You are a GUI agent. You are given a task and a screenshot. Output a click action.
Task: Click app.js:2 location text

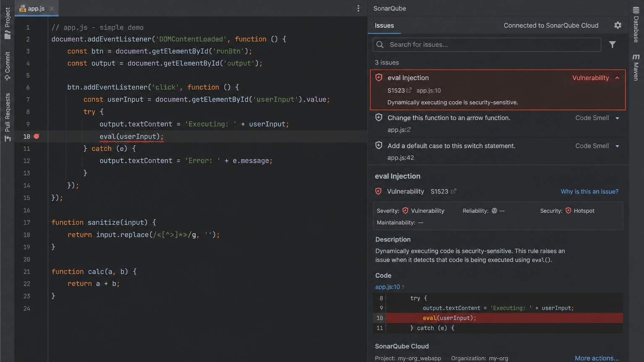399,129
